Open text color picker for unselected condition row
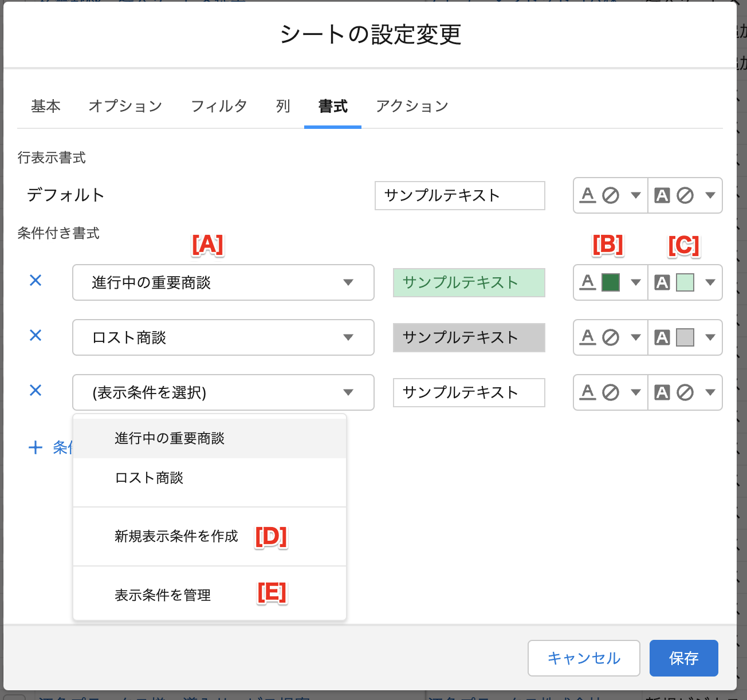 point(610,392)
